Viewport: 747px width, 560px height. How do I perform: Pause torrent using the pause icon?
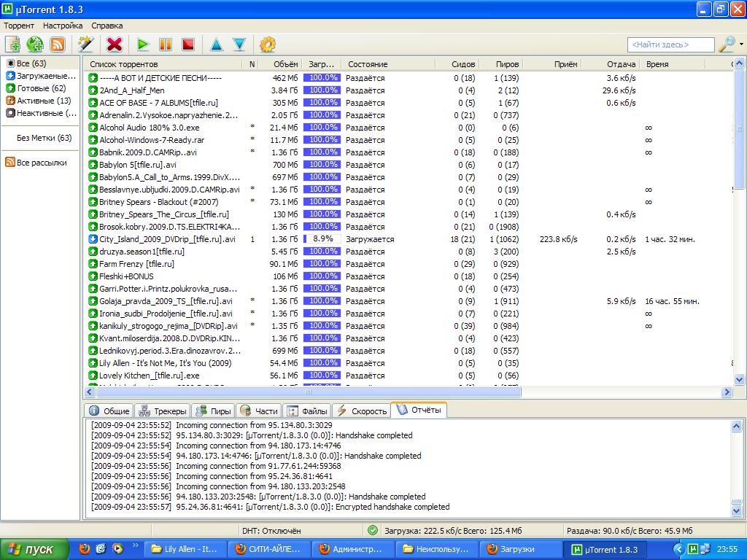(x=166, y=44)
